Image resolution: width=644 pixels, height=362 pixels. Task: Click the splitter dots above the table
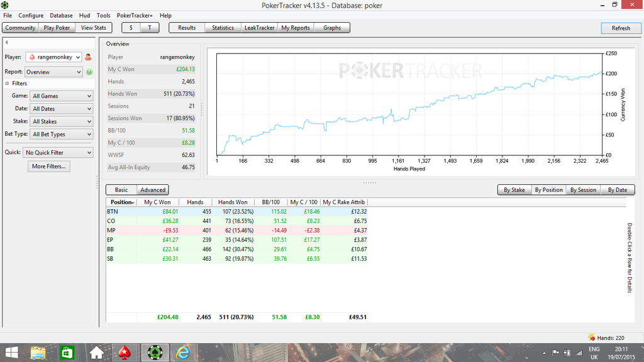coord(370,183)
